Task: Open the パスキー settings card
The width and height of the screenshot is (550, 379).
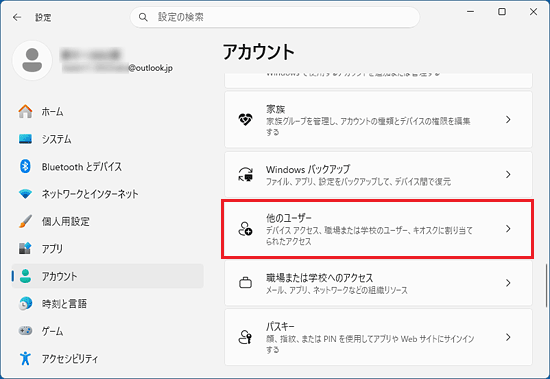Action: point(378,337)
